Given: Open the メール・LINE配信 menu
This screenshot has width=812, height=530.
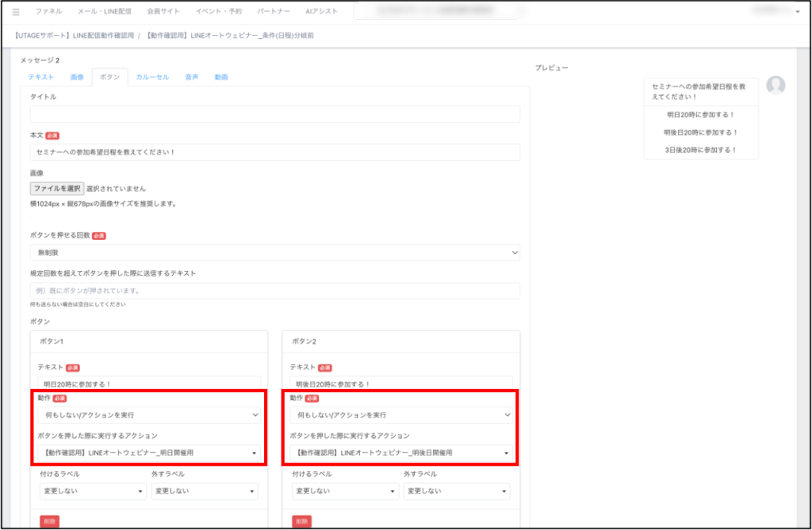Looking at the screenshot, I should (x=105, y=12).
